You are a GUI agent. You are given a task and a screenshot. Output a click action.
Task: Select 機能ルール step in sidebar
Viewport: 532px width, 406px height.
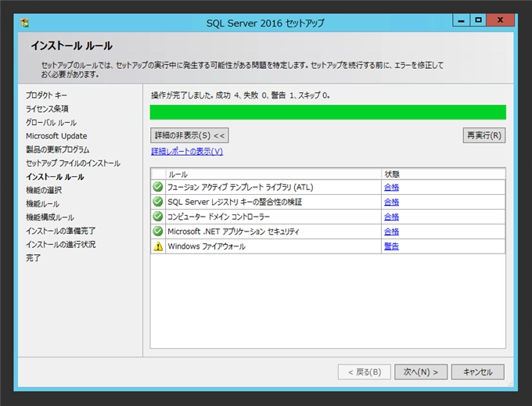(43, 204)
